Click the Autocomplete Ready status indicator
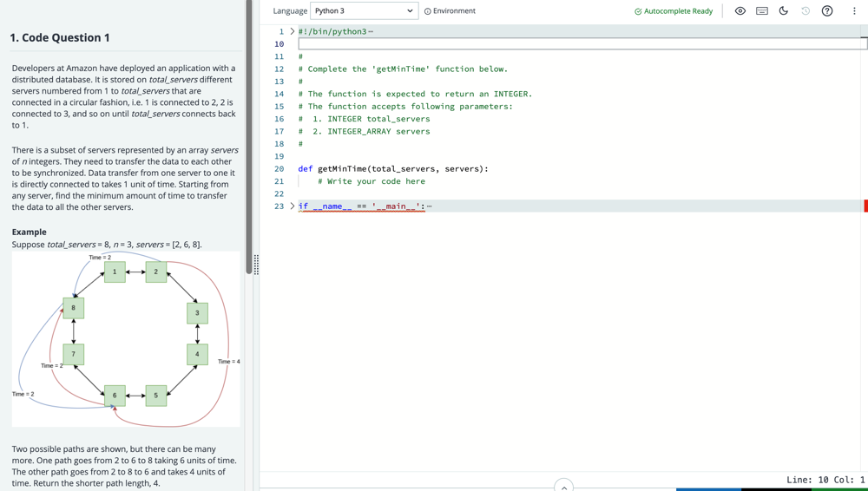The width and height of the screenshot is (868, 491). pos(674,11)
